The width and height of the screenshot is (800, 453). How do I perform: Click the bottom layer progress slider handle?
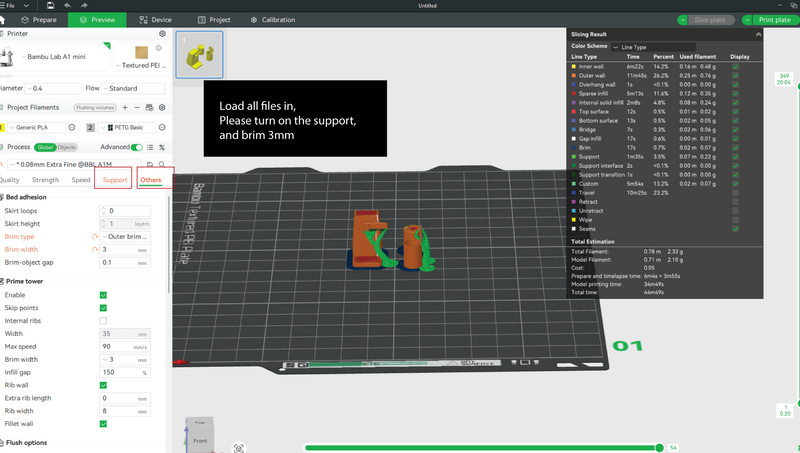pos(659,448)
